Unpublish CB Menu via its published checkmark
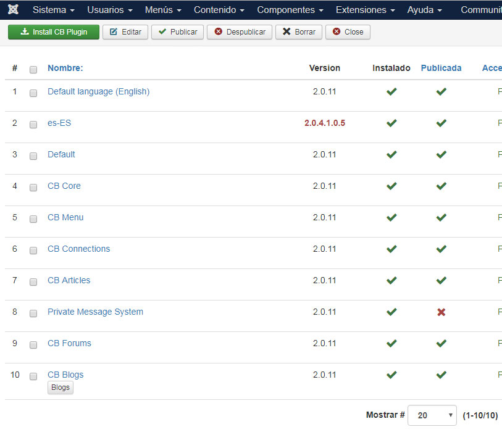The image size is (502, 448). pos(441,218)
